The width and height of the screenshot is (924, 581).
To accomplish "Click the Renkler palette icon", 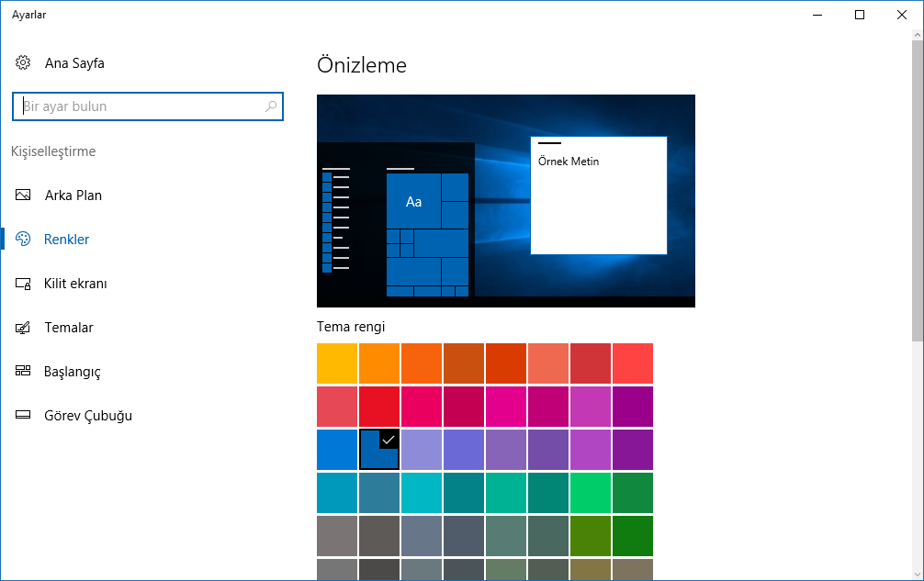I will tap(23, 240).
